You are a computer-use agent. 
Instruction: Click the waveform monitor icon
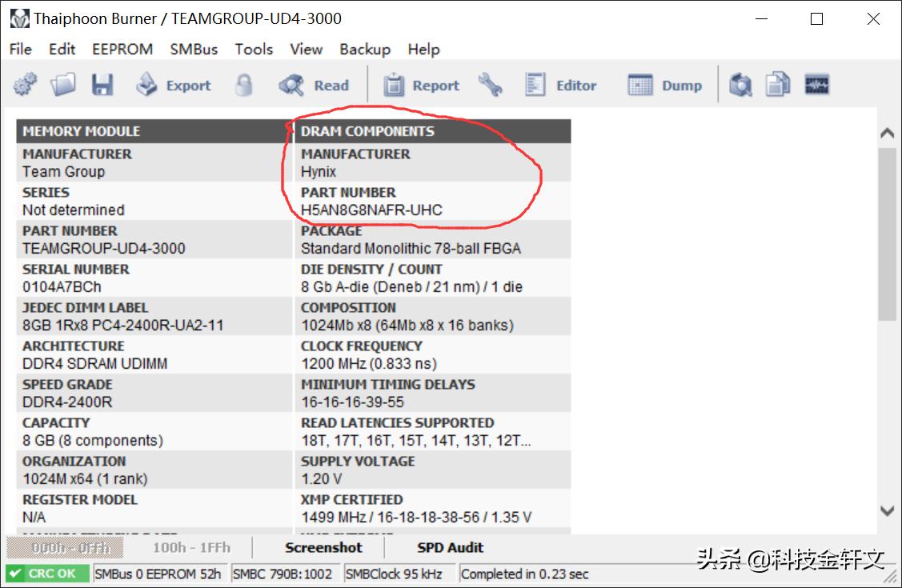(x=817, y=85)
